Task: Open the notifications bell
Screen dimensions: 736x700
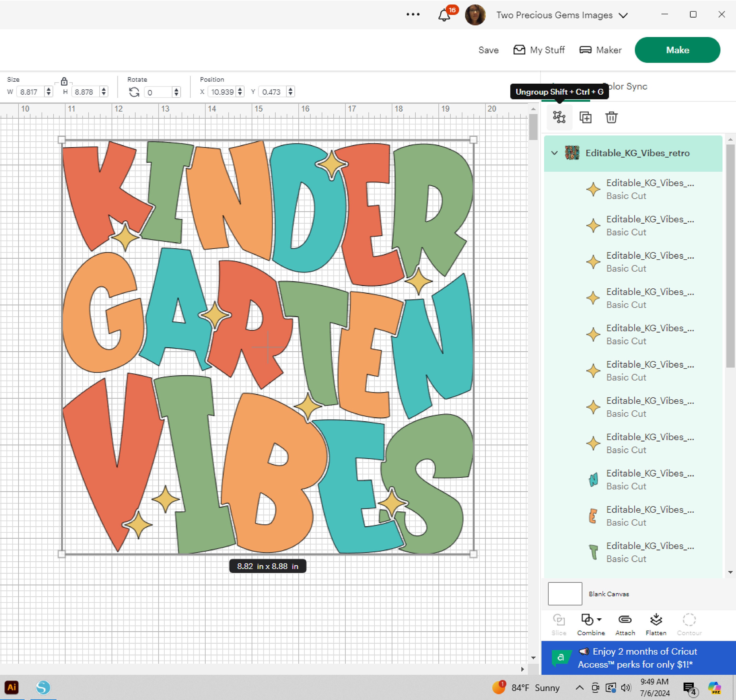Action: 444,15
